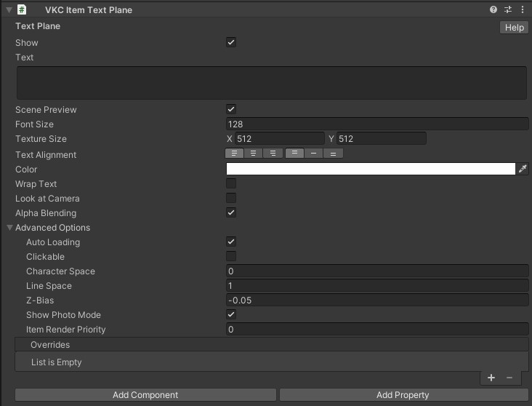The height and width of the screenshot is (406, 532).
Task: Enable the Wrap Text checkbox
Action: 231,184
